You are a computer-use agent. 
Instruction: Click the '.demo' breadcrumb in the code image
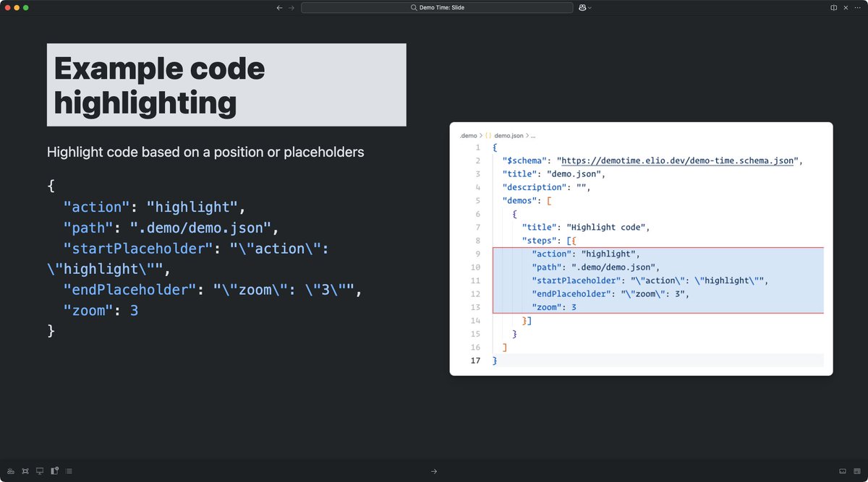click(x=468, y=135)
